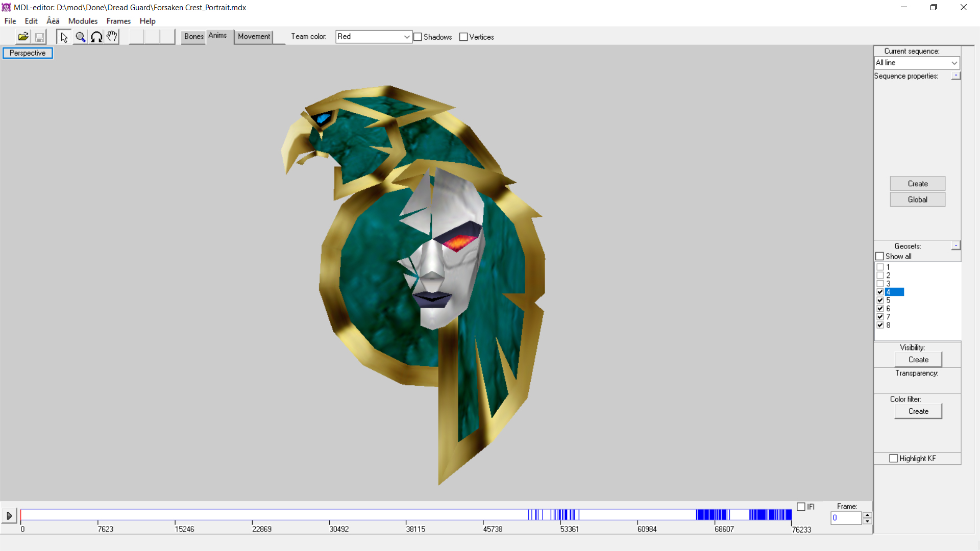Click Create under Visibility
Viewport: 980px width, 551px height.
pyautogui.click(x=918, y=360)
